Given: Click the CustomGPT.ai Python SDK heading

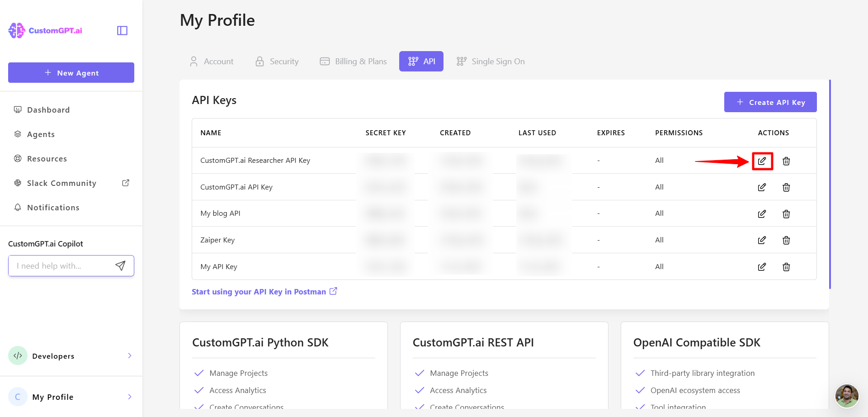Looking at the screenshot, I should pyautogui.click(x=260, y=343).
